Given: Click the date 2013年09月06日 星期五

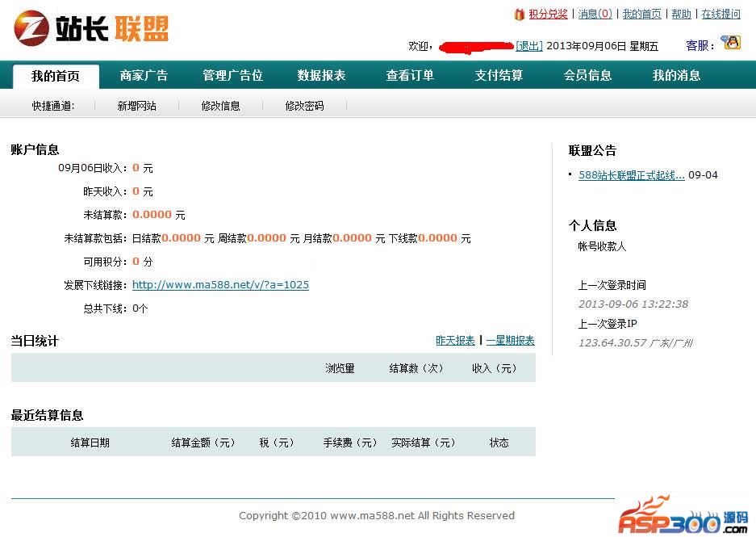Looking at the screenshot, I should tap(602, 46).
